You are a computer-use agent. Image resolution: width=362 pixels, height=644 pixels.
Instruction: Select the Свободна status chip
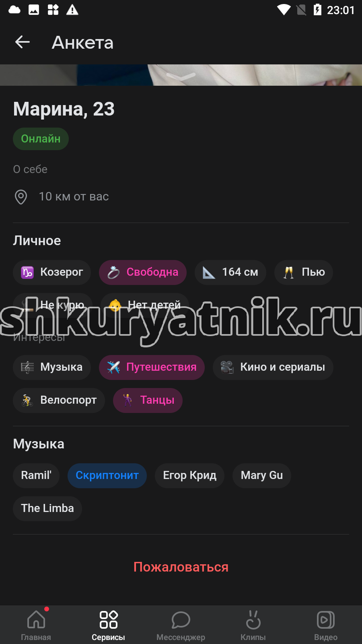pos(143,272)
